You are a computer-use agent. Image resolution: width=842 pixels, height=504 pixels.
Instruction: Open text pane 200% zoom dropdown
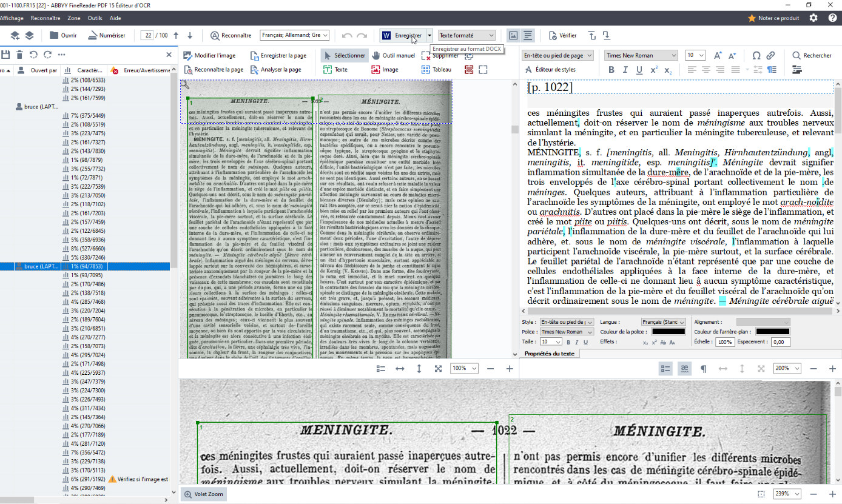pyautogui.click(x=787, y=368)
